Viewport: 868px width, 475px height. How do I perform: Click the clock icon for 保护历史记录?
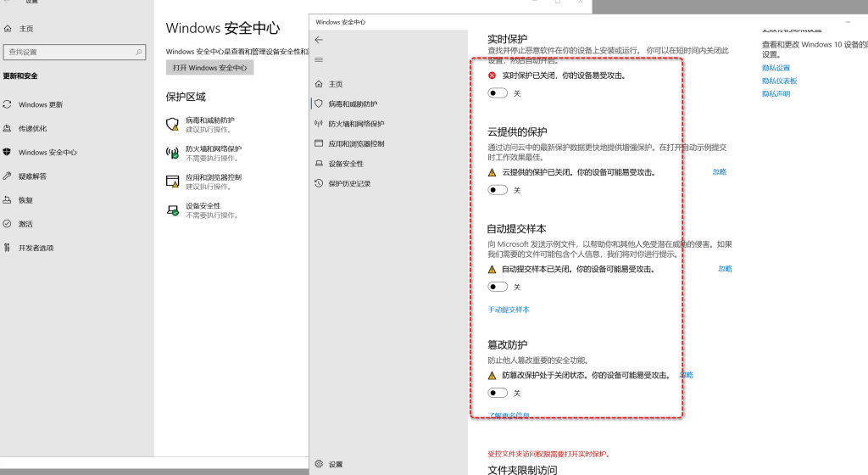[x=319, y=183]
